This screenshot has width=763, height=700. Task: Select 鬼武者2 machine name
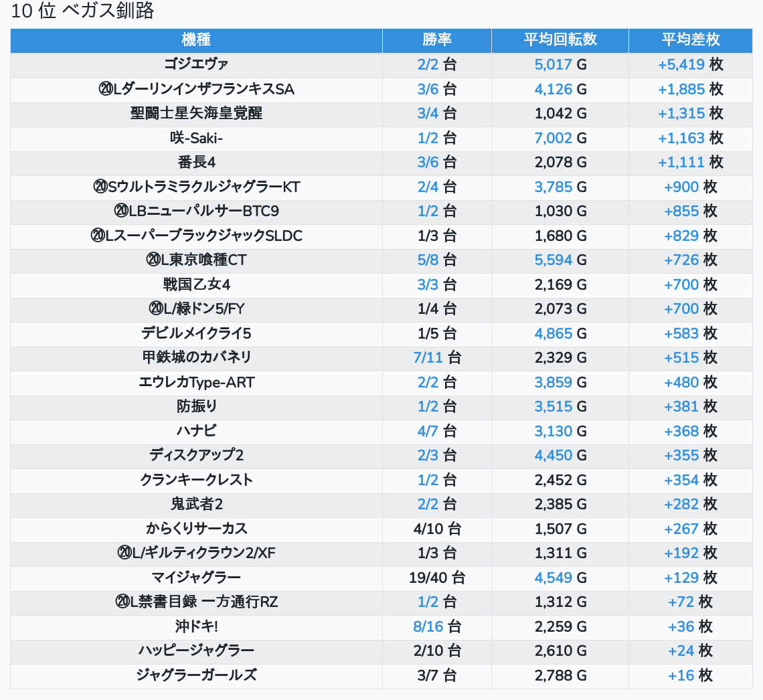click(196, 505)
